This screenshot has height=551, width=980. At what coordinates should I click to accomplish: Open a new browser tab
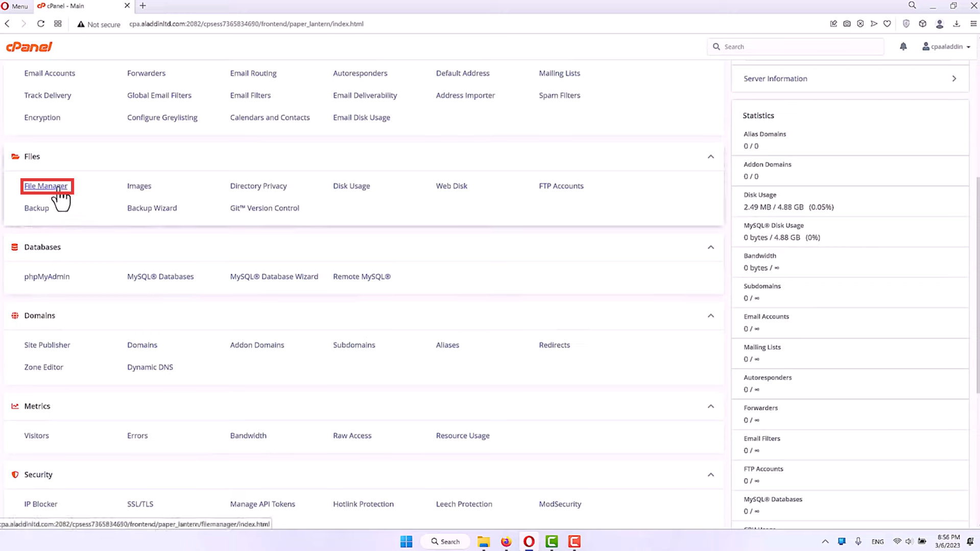(143, 6)
